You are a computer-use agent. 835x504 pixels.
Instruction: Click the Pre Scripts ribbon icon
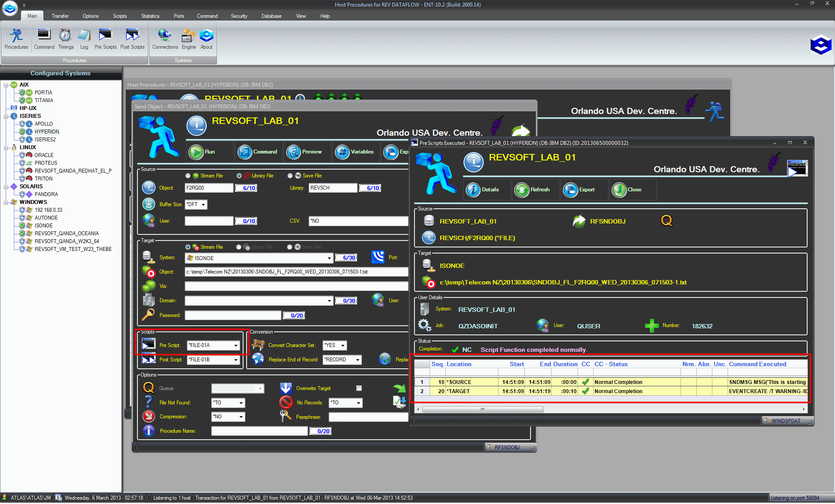(x=105, y=39)
